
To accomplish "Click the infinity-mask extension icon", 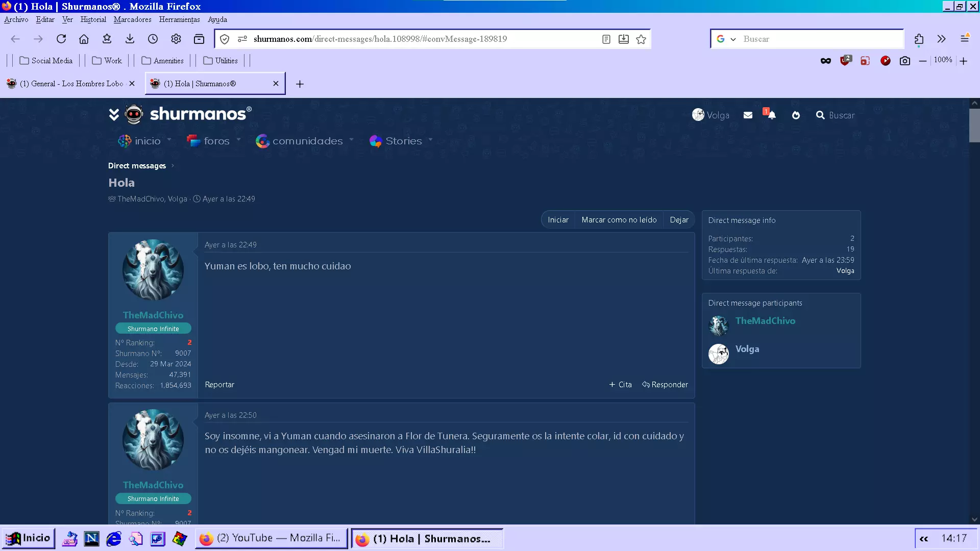I will pos(826,61).
